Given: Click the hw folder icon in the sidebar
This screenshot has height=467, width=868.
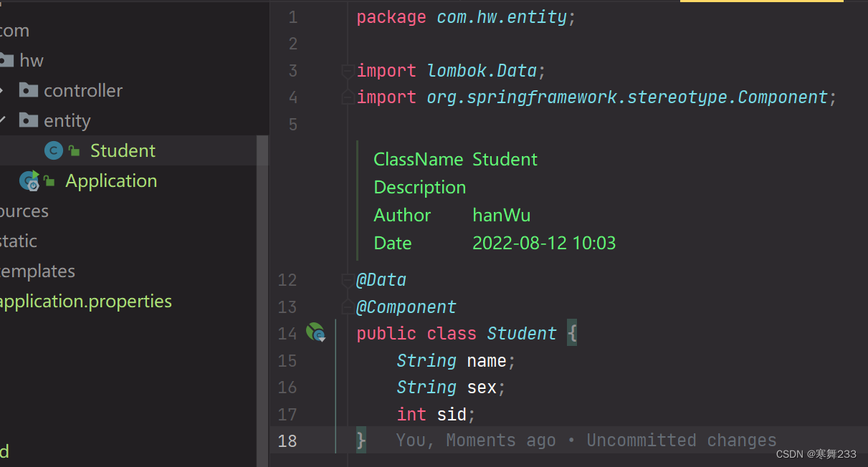Looking at the screenshot, I should [6, 60].
